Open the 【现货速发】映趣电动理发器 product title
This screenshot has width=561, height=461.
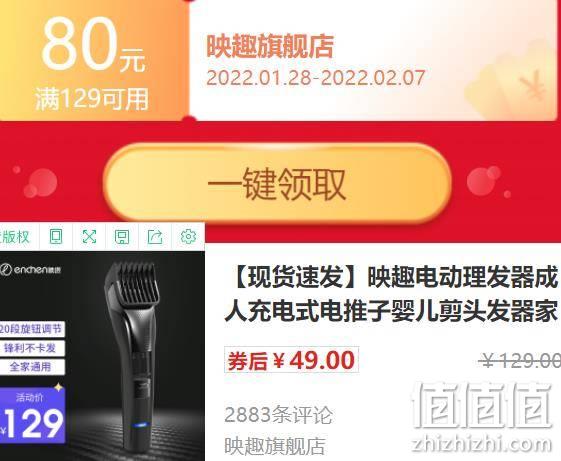point(392,294)
